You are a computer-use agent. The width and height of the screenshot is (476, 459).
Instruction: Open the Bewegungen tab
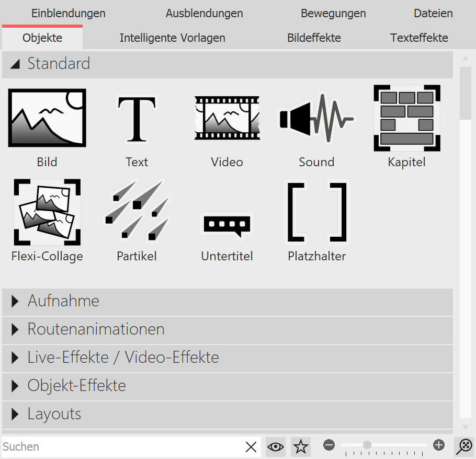pyautogui.click(x=333, y=13)
